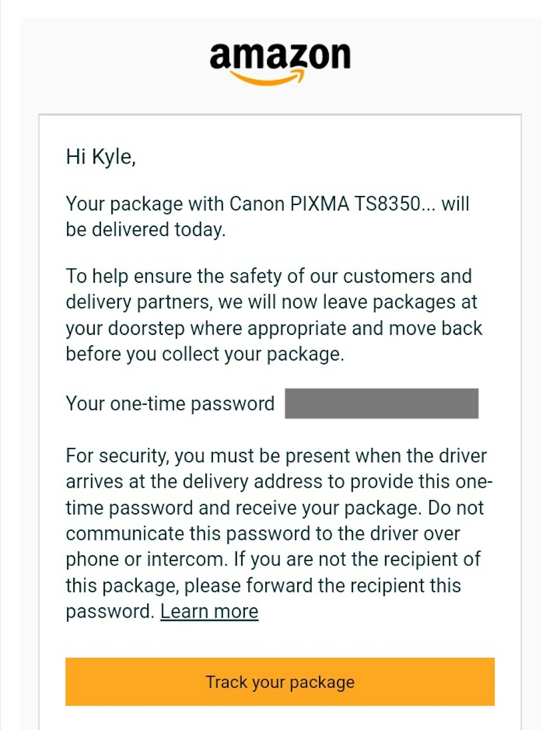
Task: Click the 'Do not' text after 'package.'
Action: [456, 508]
